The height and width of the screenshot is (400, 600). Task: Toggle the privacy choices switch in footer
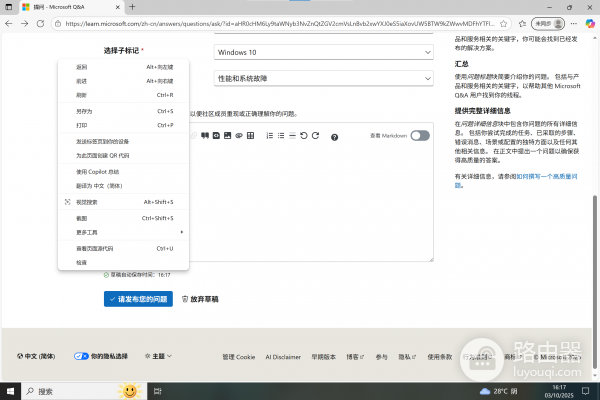coord(81,356)
